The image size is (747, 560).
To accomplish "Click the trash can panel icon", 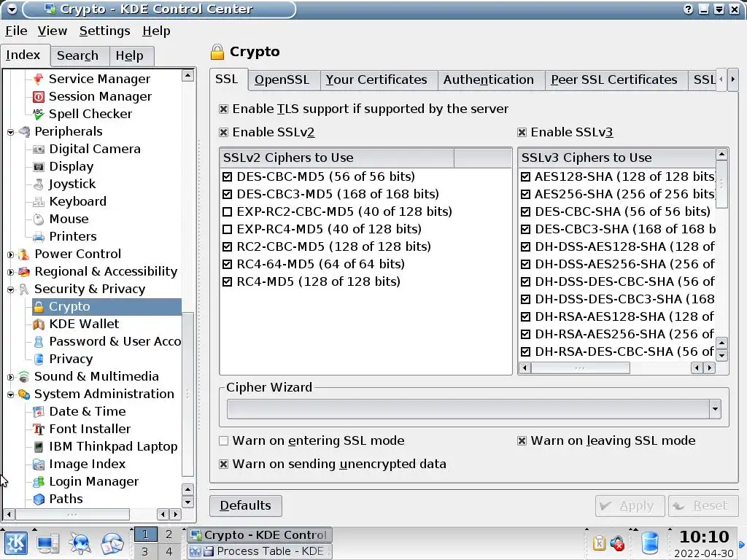I will 650,542.
